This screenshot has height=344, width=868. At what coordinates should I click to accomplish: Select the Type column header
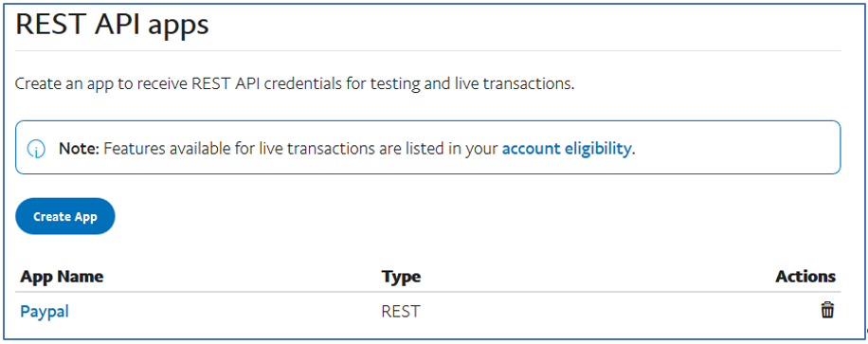[401, 277]
